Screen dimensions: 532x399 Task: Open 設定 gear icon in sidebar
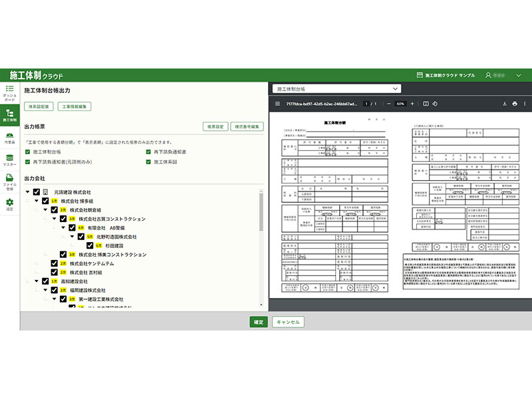click(9, 203)
